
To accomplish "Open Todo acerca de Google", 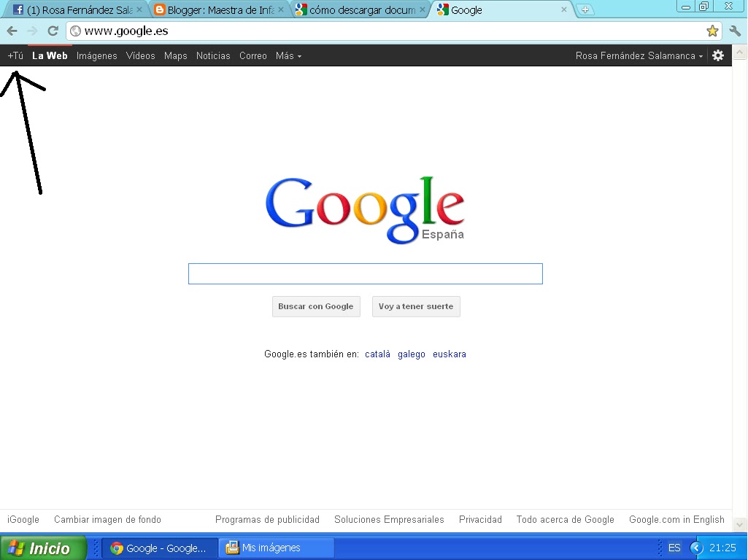I will pos(566,519).
